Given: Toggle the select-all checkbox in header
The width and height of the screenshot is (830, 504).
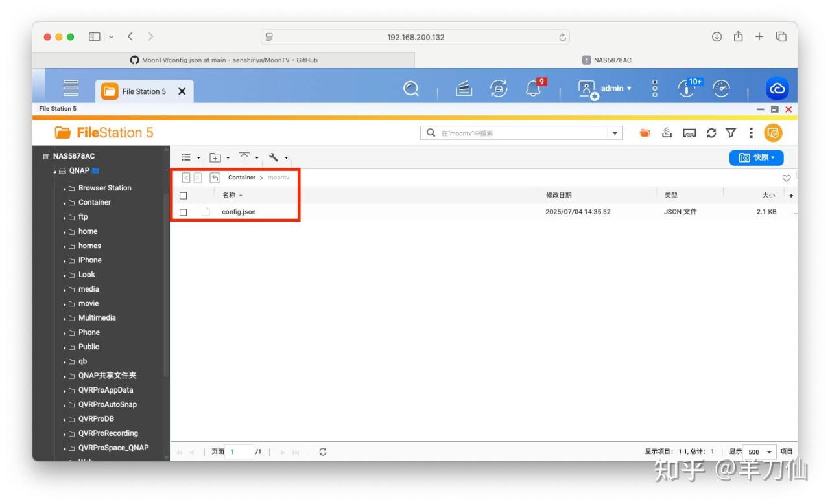Looking at the screenshot, I should point(183,196).
